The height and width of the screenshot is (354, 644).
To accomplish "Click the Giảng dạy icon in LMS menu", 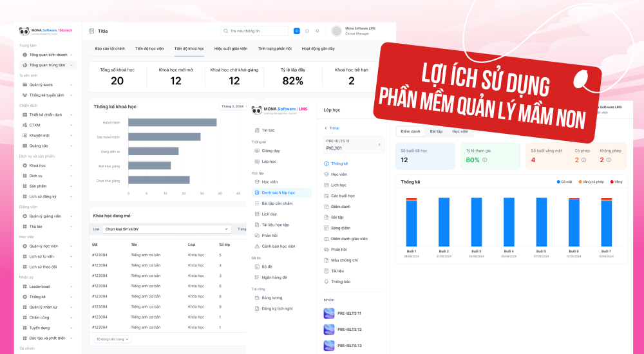I will 257,151.
